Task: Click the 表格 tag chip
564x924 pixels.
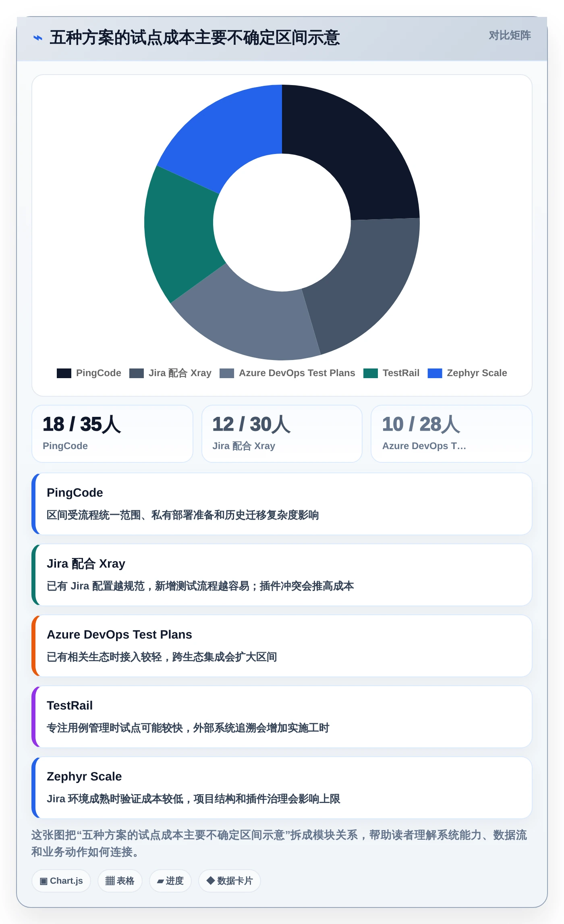Action: pos(120,881)
